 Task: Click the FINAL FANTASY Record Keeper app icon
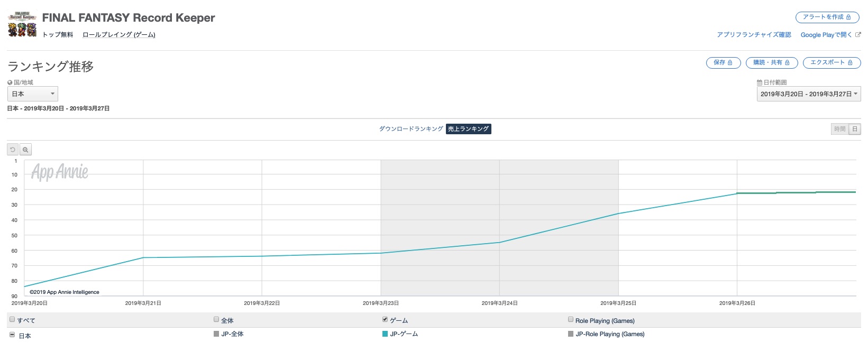point(22,24)
